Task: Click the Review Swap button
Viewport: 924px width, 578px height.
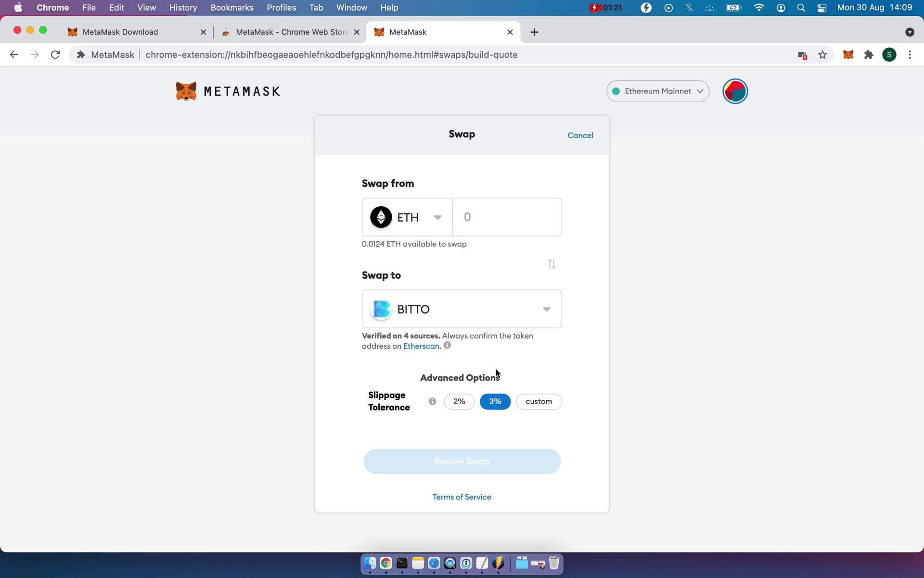Action: point(462,461)
